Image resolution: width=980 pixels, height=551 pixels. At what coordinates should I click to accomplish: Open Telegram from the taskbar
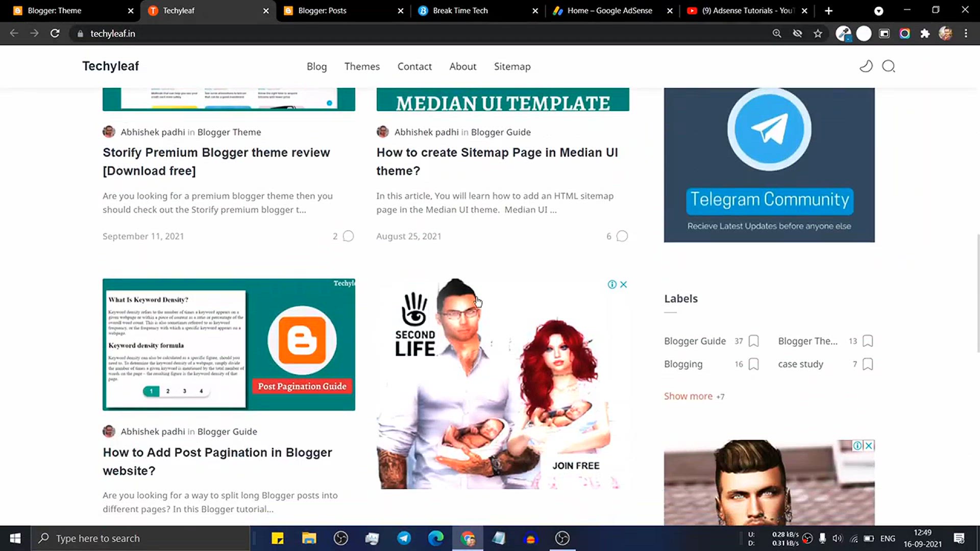click(x=404, y=538)
